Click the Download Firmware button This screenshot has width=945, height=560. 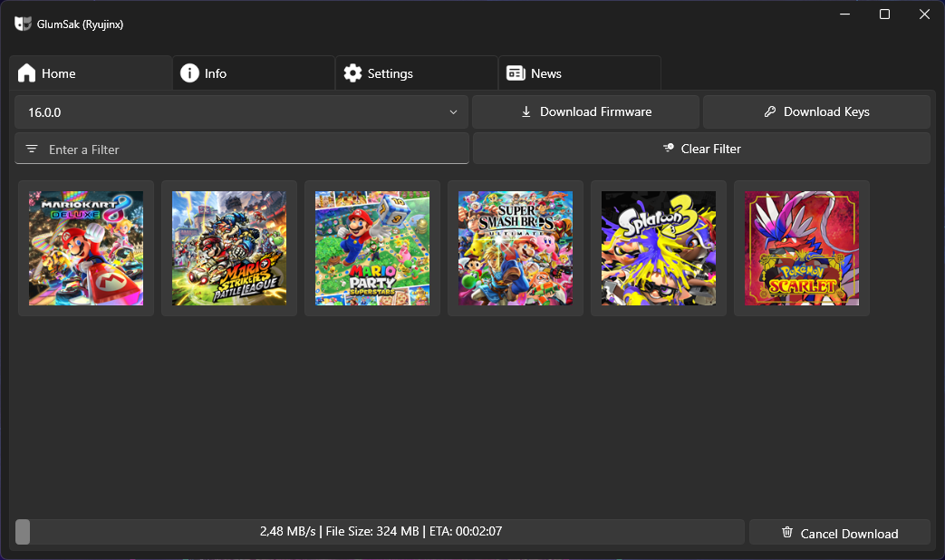tap(586, 112)
